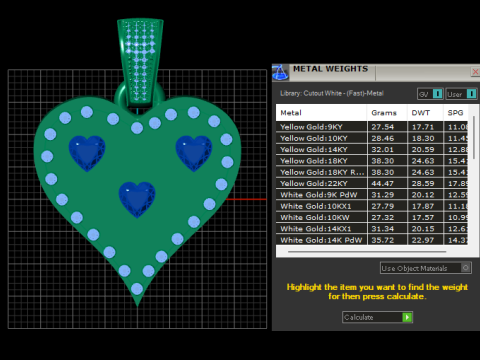Click the 31.29 grams cell
Viewport: 480px width, 360px height.
[387, 195]
